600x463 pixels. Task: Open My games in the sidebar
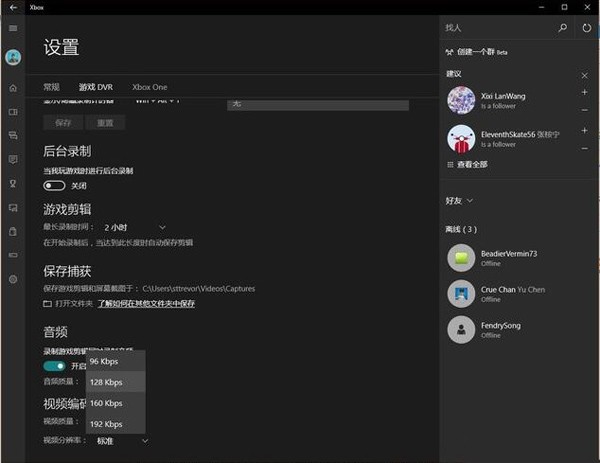(13, 112)
